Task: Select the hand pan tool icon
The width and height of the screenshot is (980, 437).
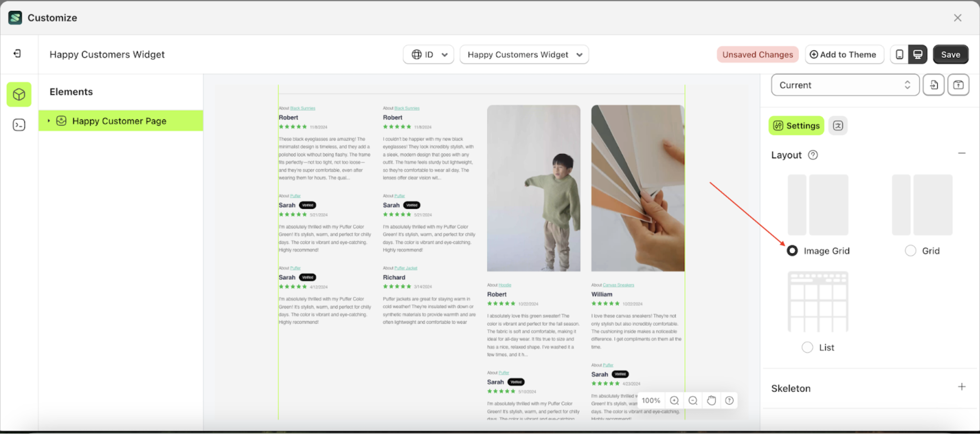Action: pos(711,400)
